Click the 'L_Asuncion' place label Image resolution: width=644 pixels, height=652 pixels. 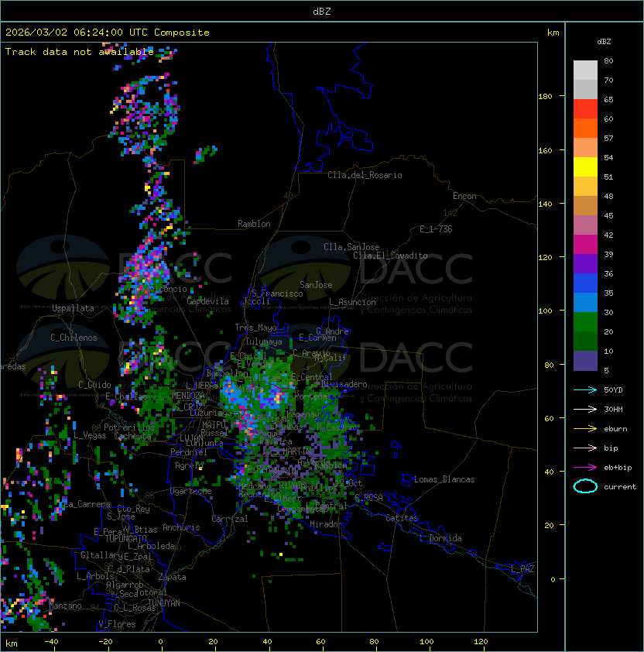(x=352, y=302)
